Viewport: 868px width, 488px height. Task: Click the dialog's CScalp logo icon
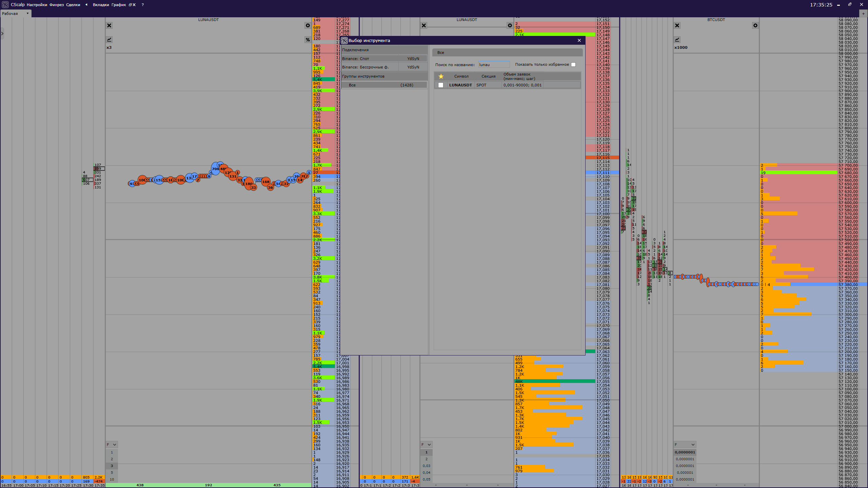coord(344,40)
